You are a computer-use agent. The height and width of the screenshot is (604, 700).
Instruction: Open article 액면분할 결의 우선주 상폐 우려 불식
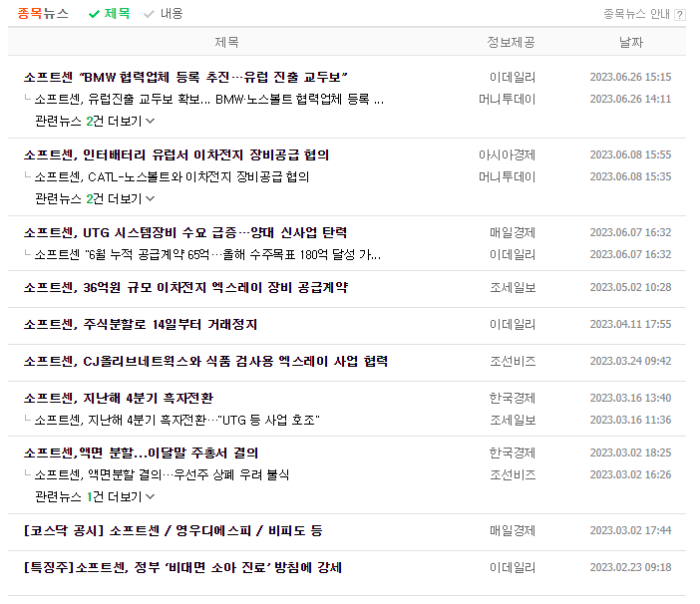[162, 474]
